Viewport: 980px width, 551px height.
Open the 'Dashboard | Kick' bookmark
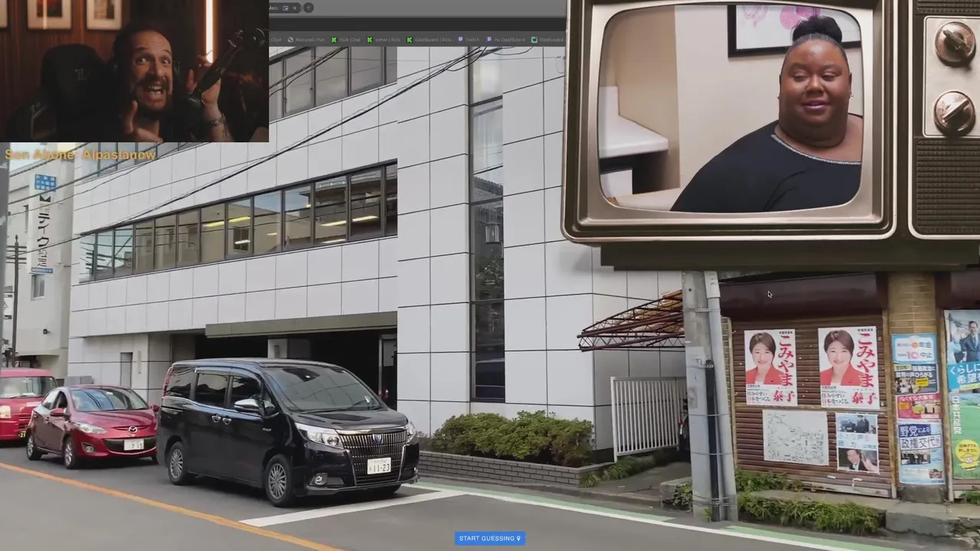tap(429, 40)
